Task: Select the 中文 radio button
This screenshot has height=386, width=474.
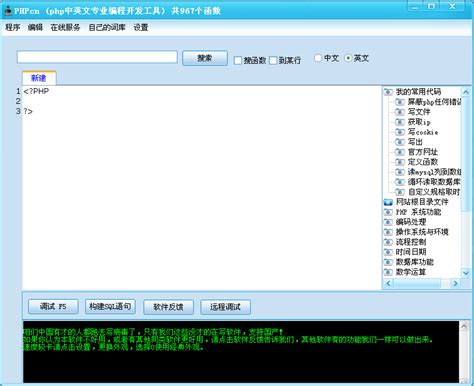Action: (318, 58)
